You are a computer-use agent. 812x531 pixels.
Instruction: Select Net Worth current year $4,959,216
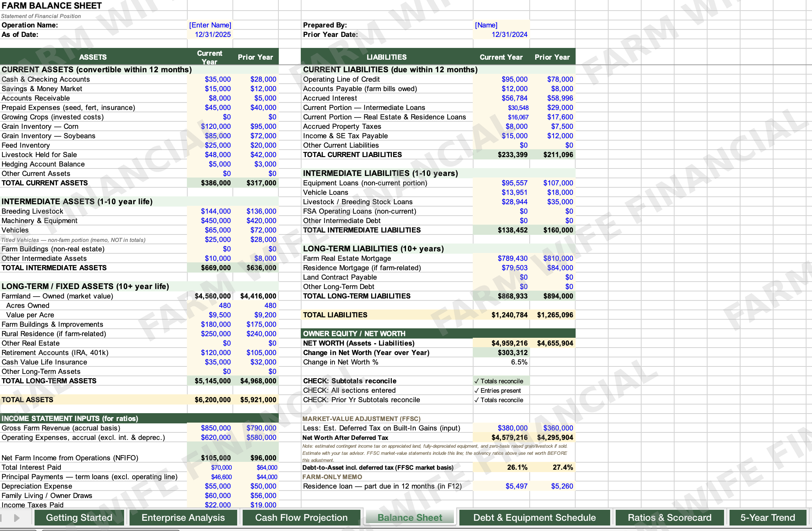coord(501,343)
